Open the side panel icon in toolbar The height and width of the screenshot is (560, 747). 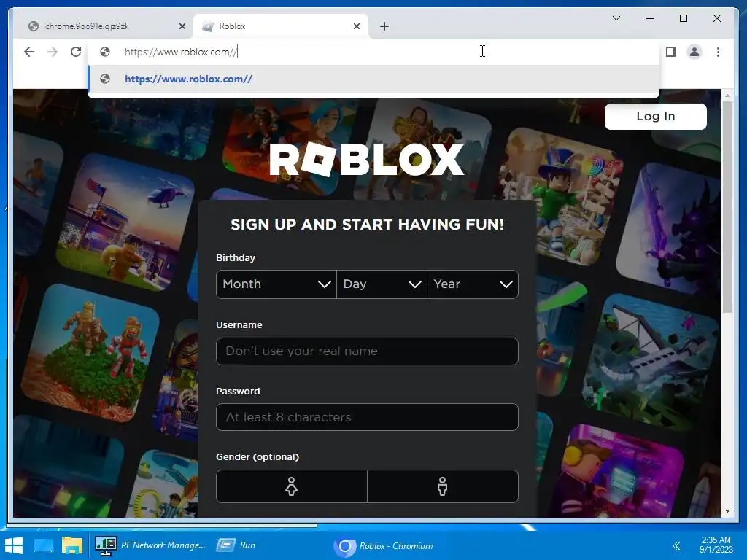tap(671, 52)
